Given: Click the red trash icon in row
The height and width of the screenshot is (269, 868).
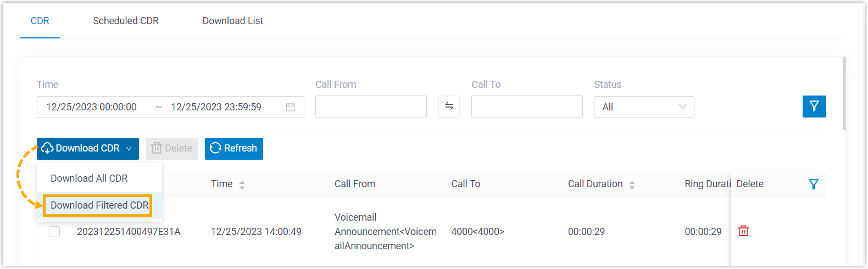Looking at the screenshot, I should 743,231.
